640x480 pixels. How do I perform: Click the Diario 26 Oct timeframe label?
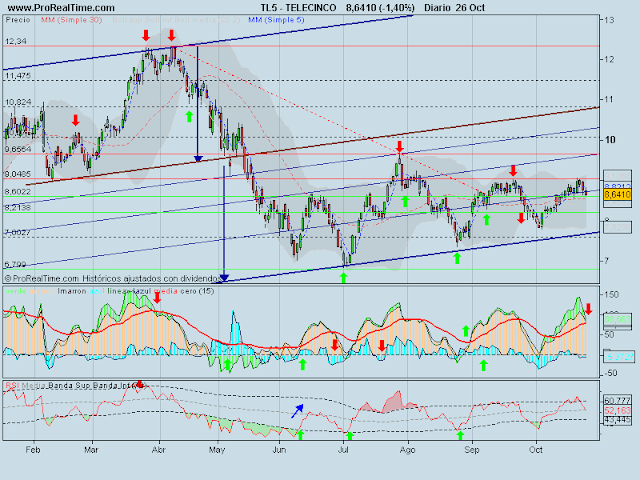(454, 8)
